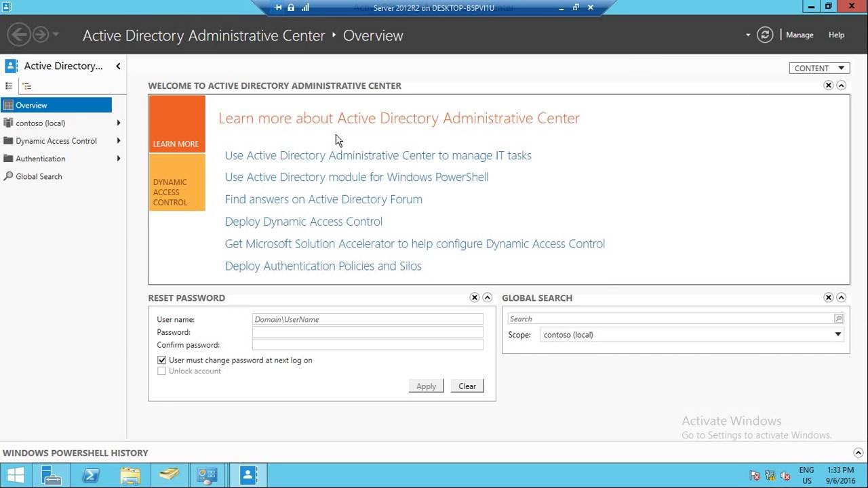The height and width of the screenshot is (488, 868).
Task: Click the Forward navigation arrow
Action: pos(41,35)
